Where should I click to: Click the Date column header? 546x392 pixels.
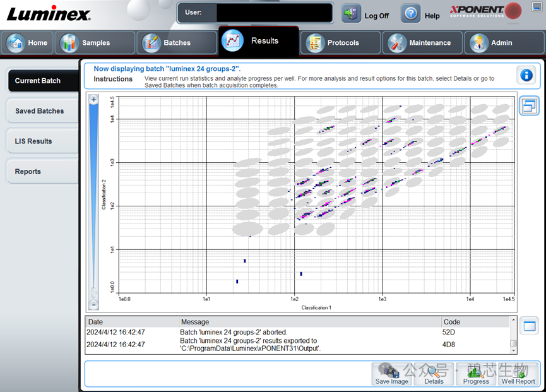132,322
